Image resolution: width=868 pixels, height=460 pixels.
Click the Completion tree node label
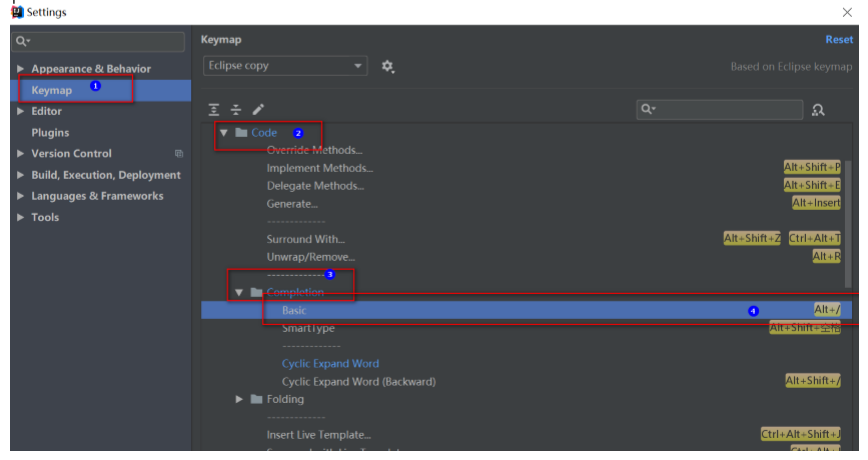pos(295,292)
